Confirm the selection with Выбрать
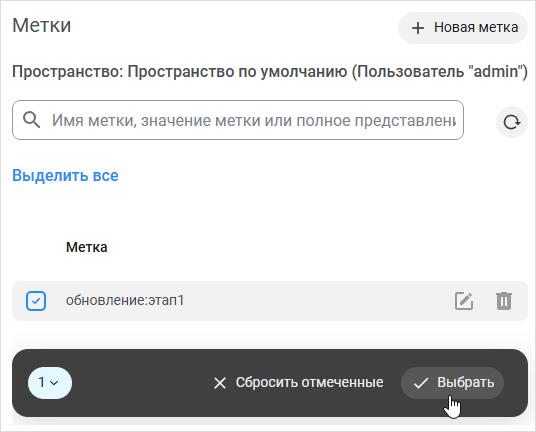 pos(452,383)
